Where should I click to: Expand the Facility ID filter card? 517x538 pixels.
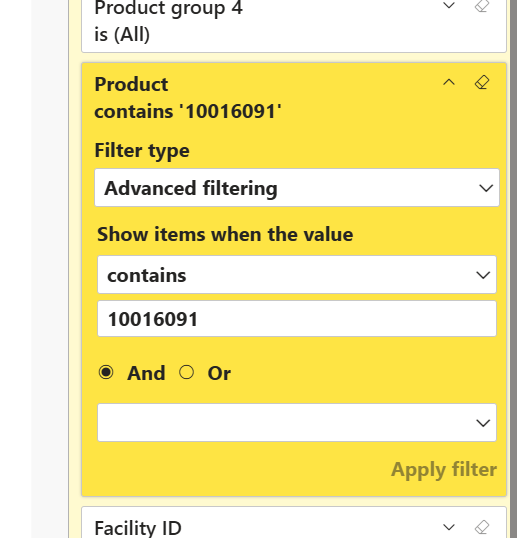coord(449,527)
